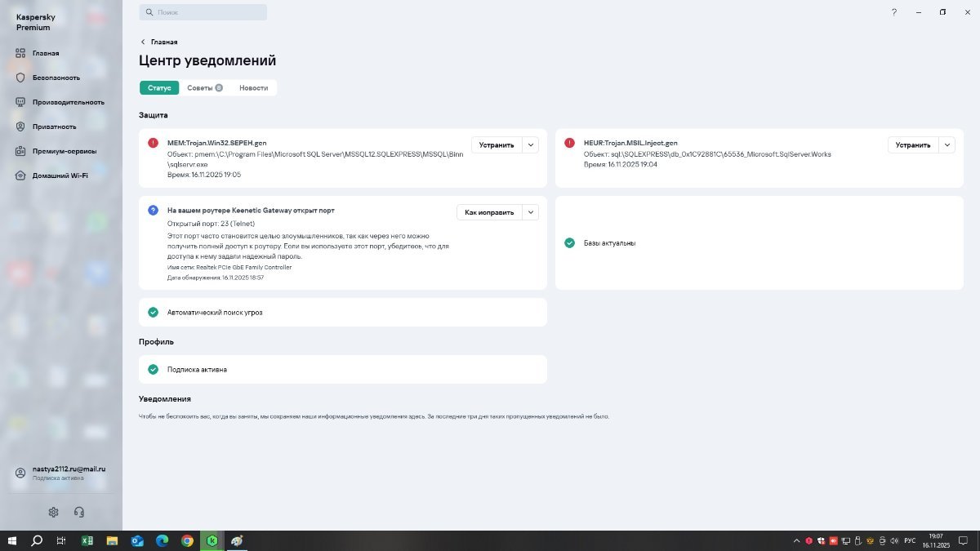Image resolution: width=980 pixels, height=551 pixels.
Task: Click the Автоматический поиск угроз status row
Action: [x=343, y=312]
